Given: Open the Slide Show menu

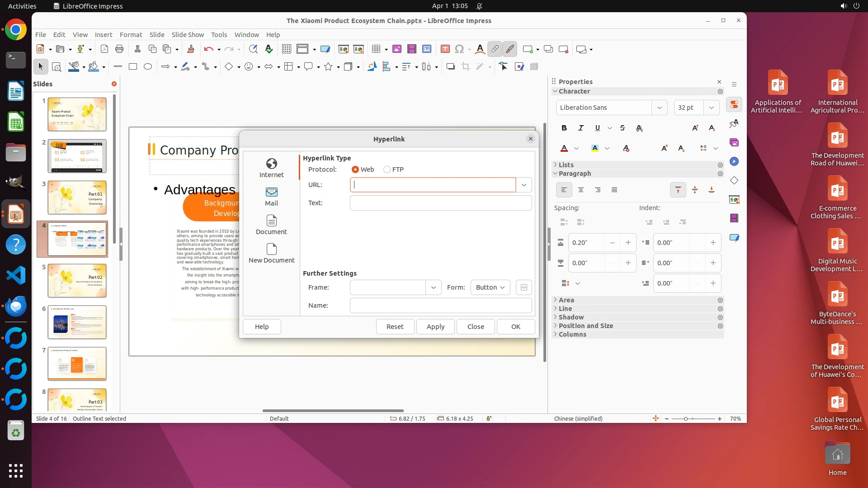Looking at the screenshot, I should (188, 34).
